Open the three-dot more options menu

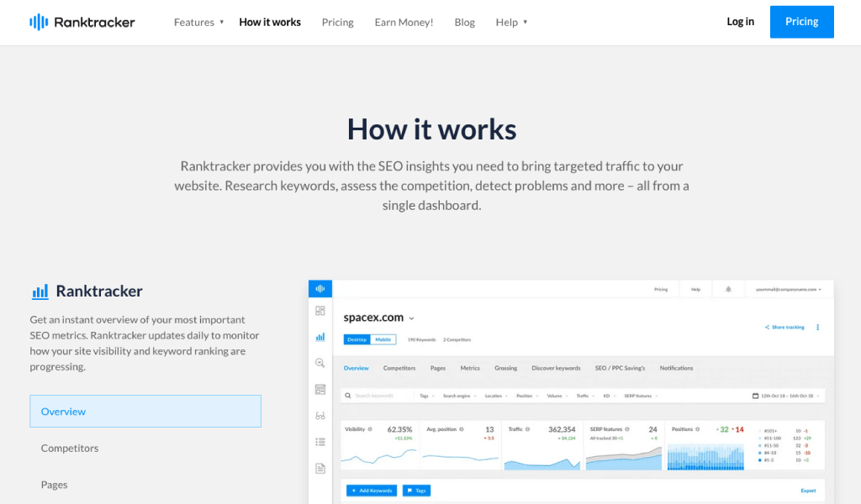(x=817, y=327)
